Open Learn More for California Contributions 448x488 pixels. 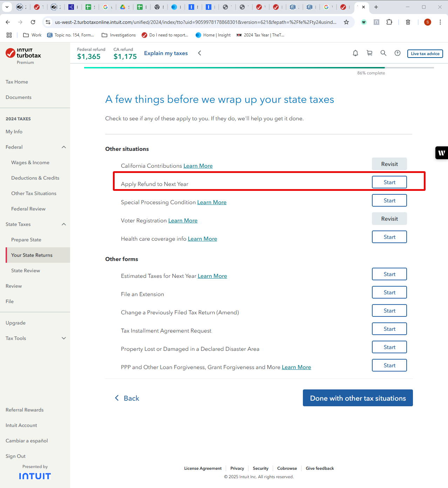[x=198, y=166]
